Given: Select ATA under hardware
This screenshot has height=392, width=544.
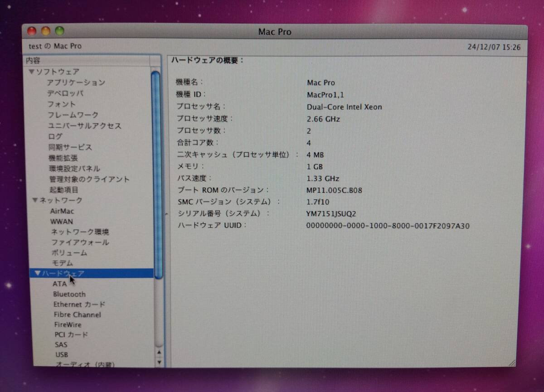Looking at the screenshot, I should click(59, 284).
